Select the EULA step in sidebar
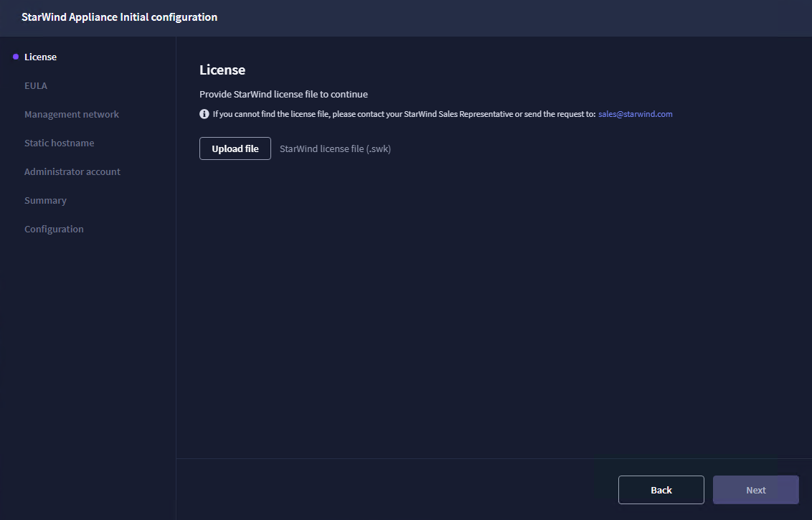The height and width of the screenshot is (520, 812). 36,85
